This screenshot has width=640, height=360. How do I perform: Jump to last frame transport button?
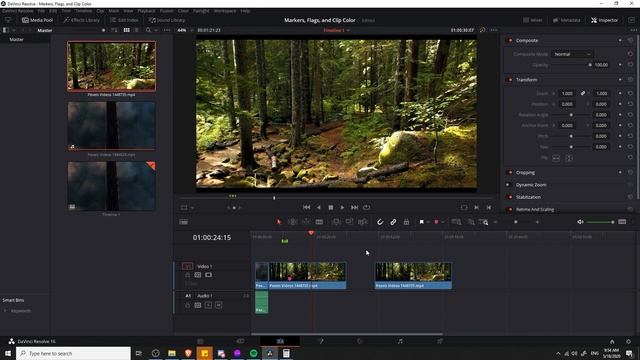(x=354, y=207)
